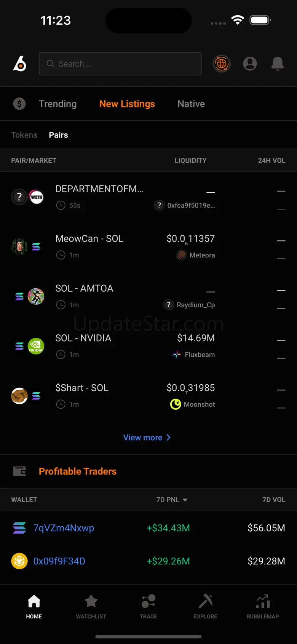
Task: Sort by 7D PNL dropdown arrow
Action: point(185,500)
